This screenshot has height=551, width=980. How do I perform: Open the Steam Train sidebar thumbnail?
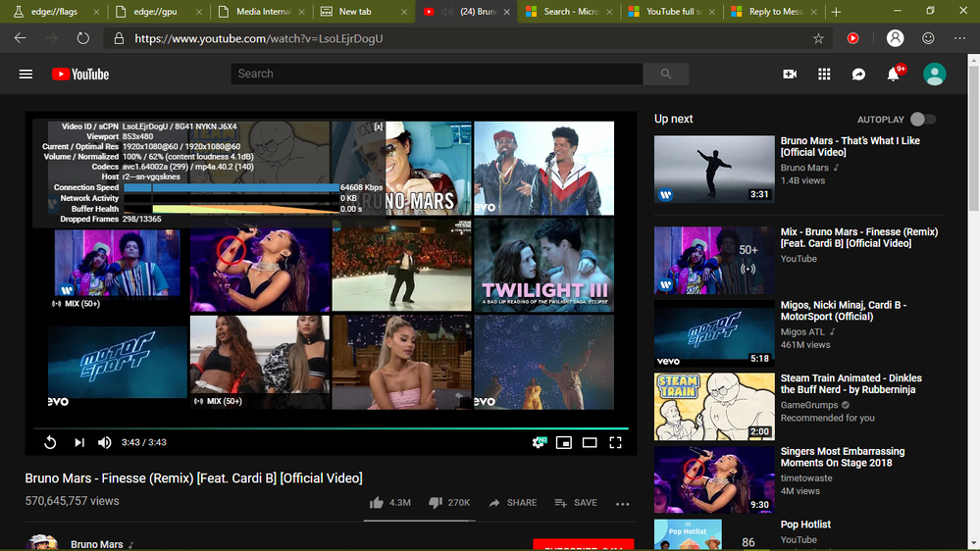[714, 407]
